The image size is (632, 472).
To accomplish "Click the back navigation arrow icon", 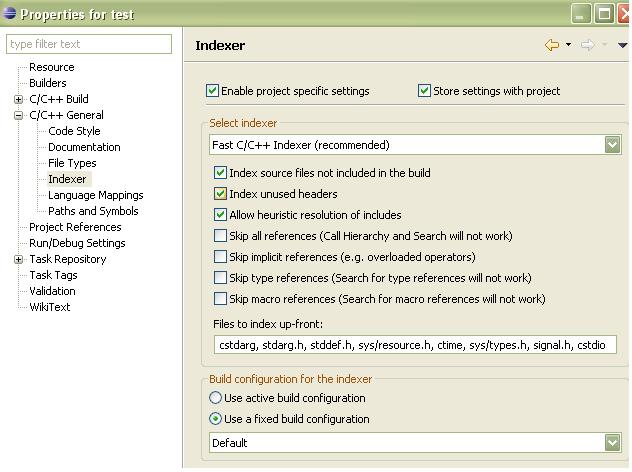I will pyautogui.click(x=552, y=45).
